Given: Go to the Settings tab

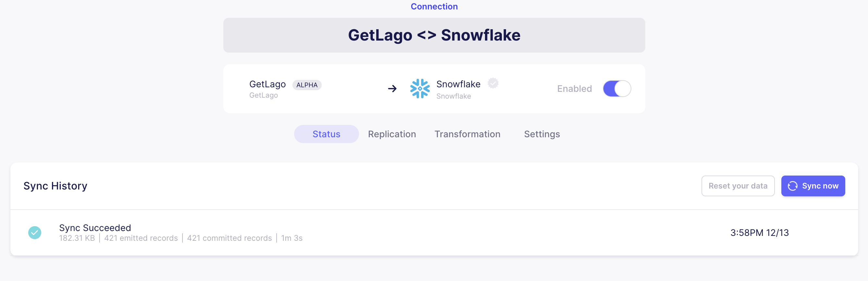Looking at the screenshot, I should click(542, 134).
